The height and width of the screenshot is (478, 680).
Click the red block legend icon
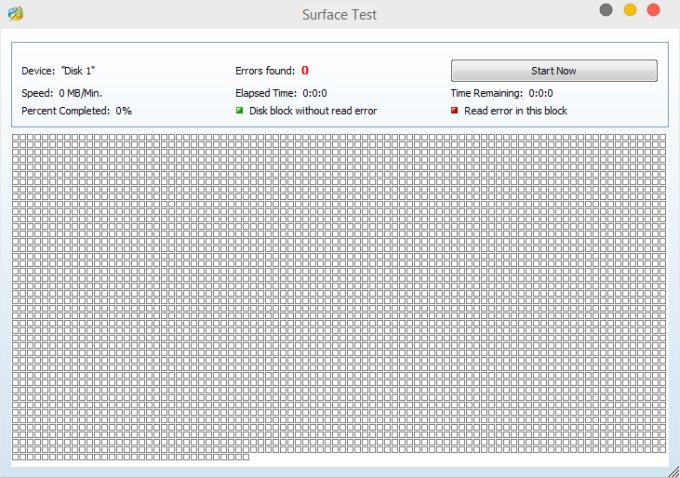pos(454,110)
